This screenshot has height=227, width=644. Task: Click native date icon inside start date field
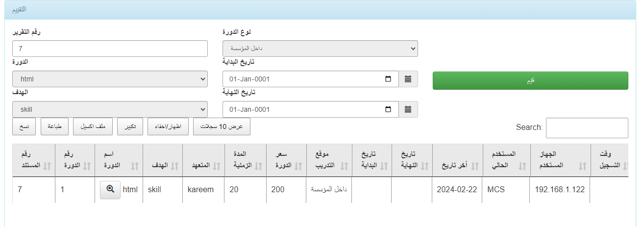click(388, 79)
